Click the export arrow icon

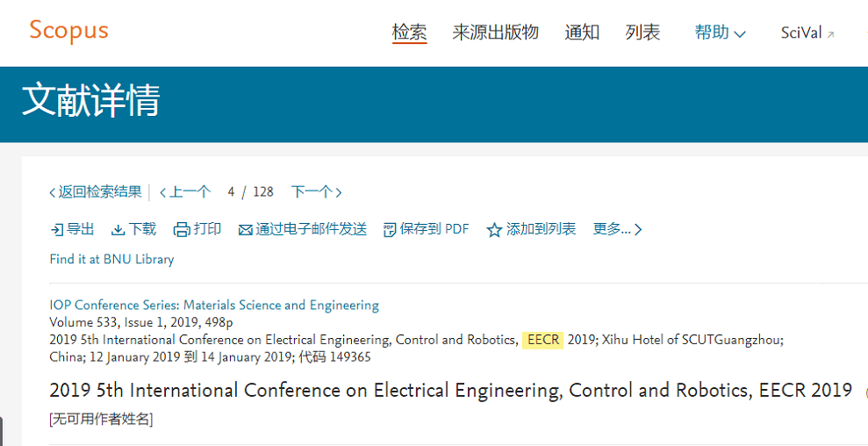57,229
